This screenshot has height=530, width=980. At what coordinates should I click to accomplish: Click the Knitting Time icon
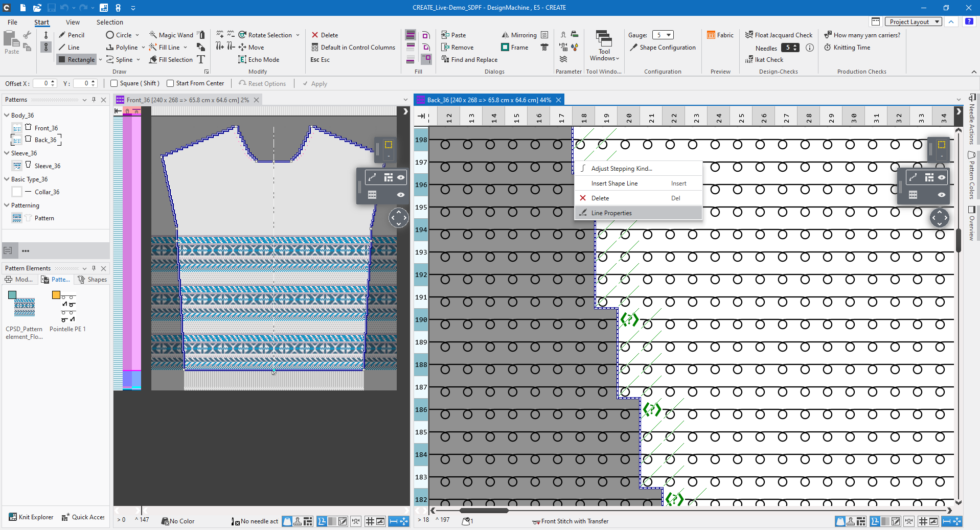tap(827, 47)
